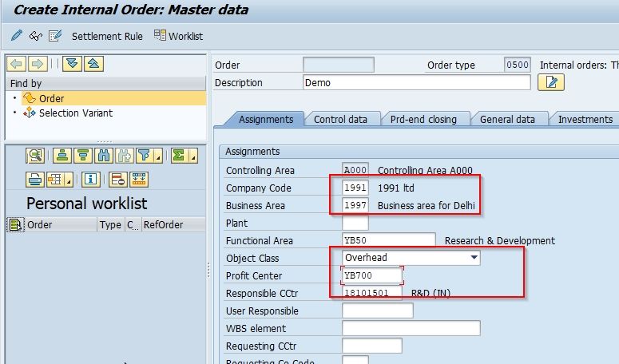Click the Profit Center field YB700
This screenshot has width=619, height=364.
[372, 275]
